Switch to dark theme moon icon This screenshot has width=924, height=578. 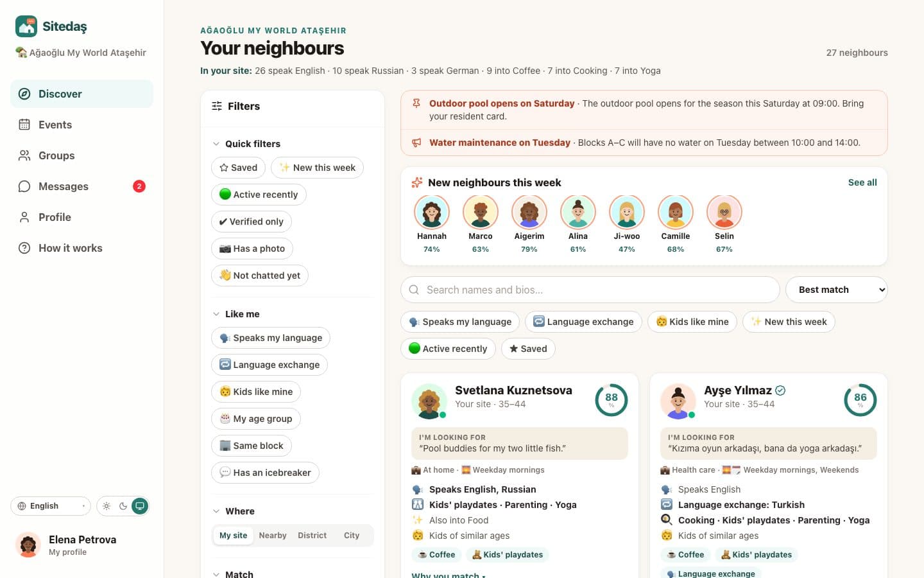pyautogui.click(x=123, y=506)
